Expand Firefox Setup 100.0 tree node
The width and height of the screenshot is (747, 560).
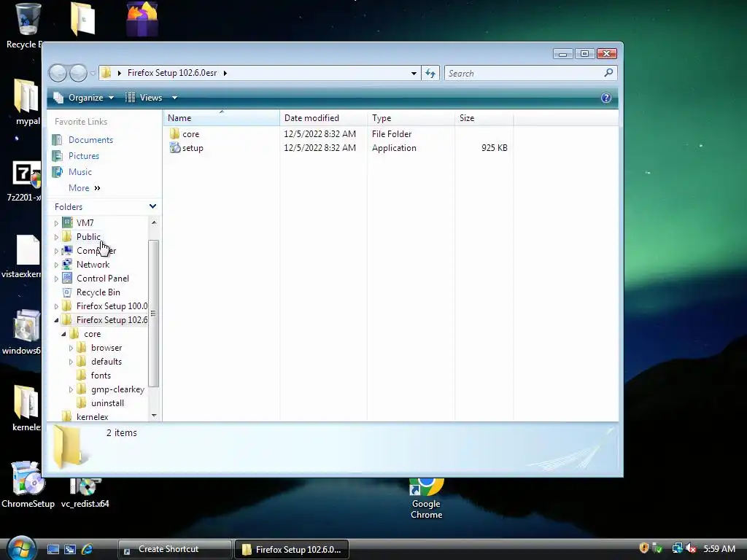point(56,306)
